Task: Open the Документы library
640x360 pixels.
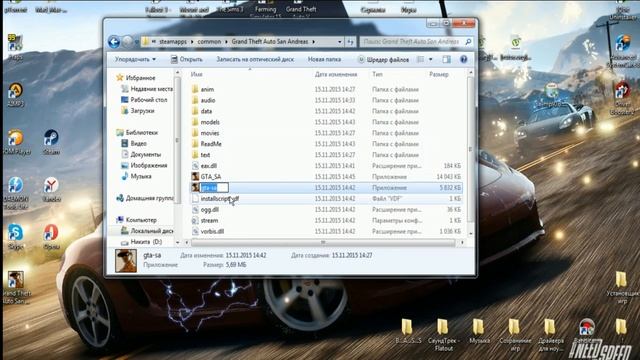Action: pos(141,154)
